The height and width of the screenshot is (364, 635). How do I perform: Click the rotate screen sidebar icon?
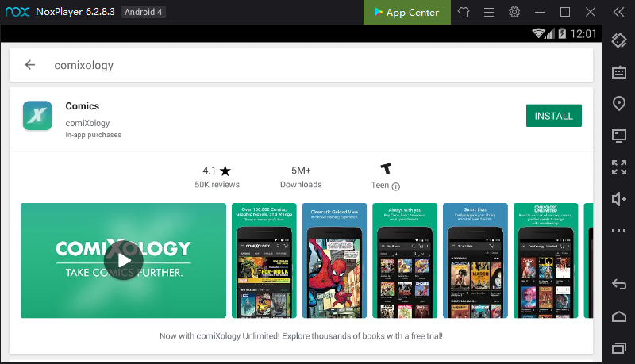pos(619,40)
